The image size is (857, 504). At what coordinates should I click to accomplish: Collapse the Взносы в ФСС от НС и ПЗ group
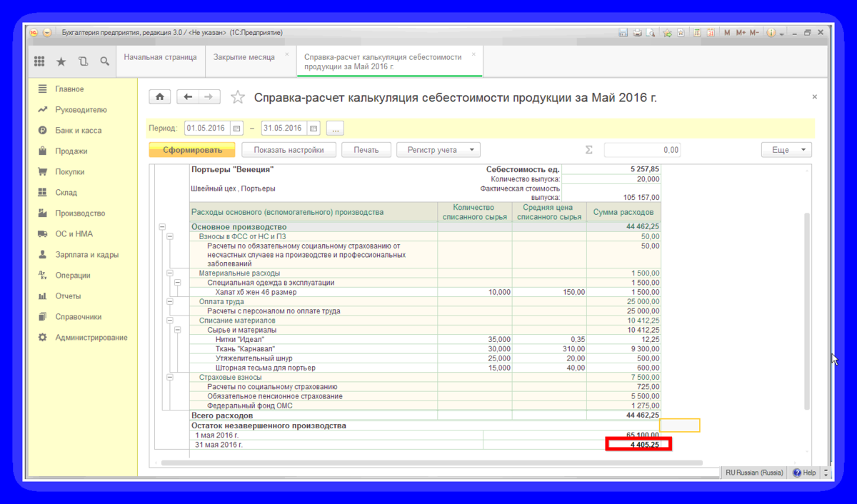click(170, 236)
